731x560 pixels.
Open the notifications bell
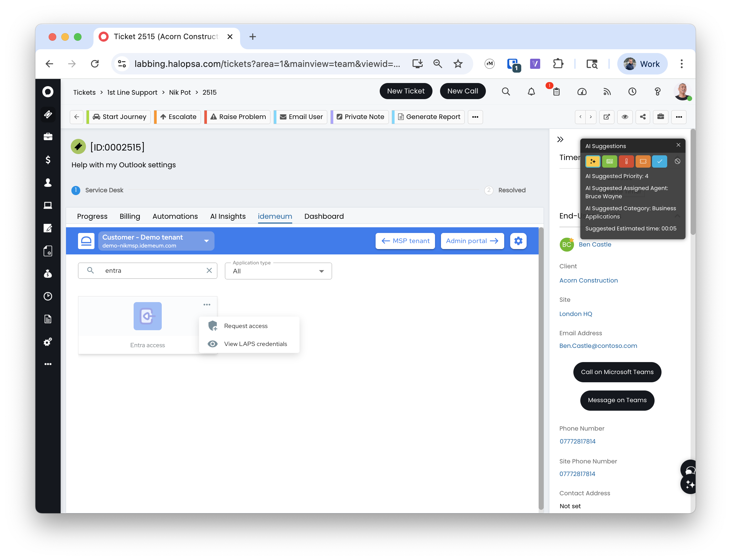[531, 91]
